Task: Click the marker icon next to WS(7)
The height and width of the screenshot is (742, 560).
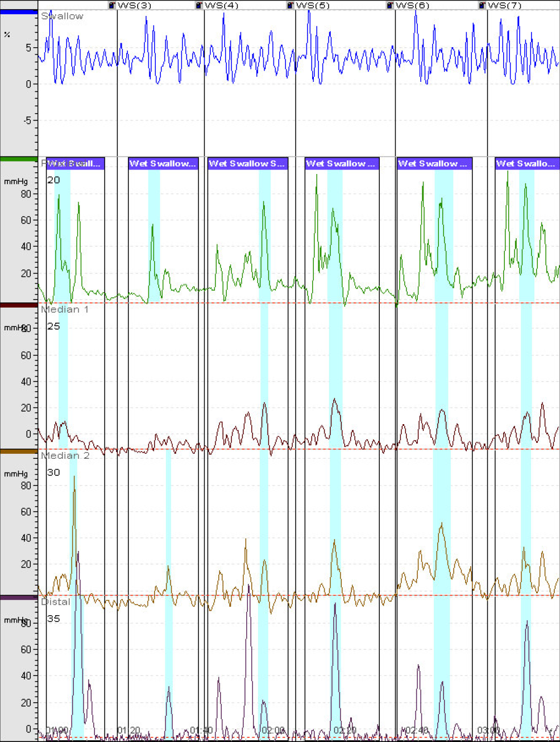Action: click(x=482, y=5)
